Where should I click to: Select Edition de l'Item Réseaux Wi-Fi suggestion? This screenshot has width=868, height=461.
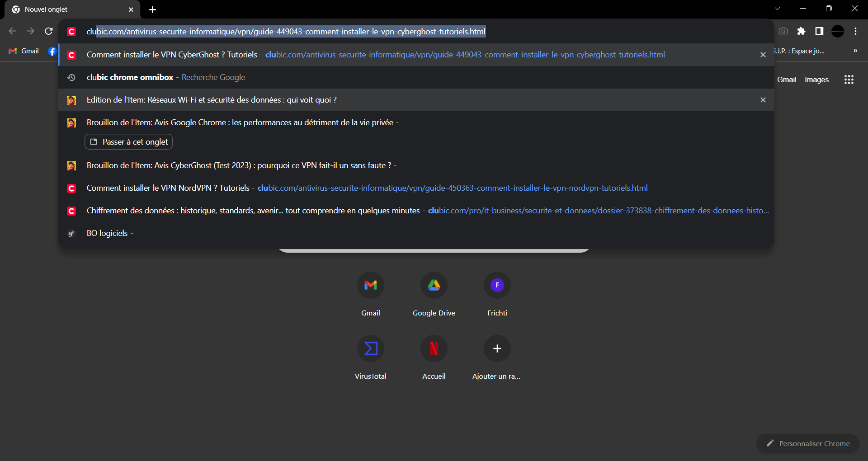pos(416,100)
